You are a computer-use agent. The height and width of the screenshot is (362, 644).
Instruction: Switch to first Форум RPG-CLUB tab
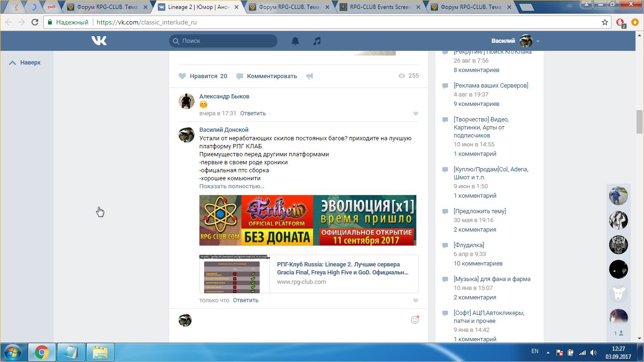coord(107,7)
